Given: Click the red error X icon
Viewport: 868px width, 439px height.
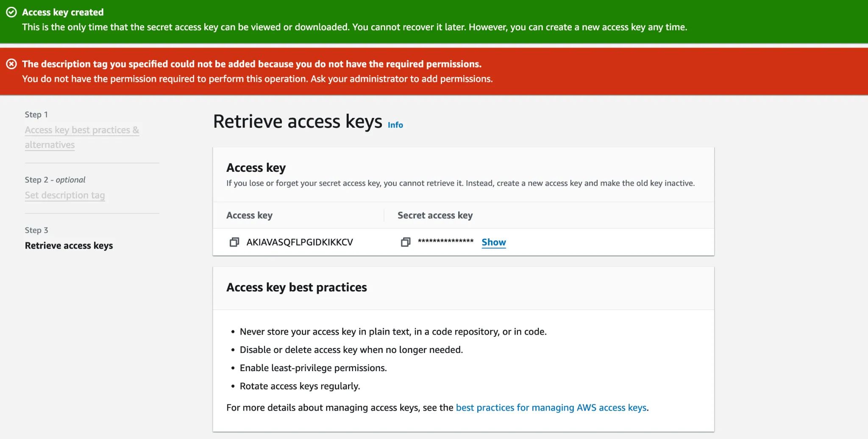Looking at the screenshot, I should pyautogui.click(x=11, y=64).
